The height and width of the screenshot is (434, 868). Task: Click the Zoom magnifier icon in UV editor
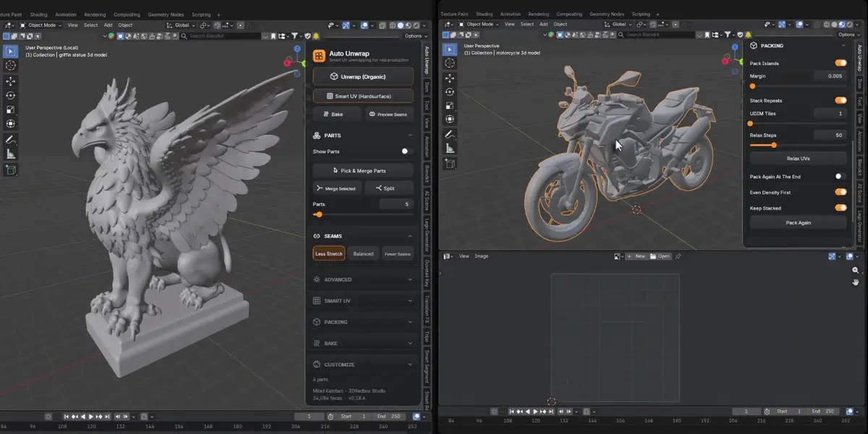pyautogui.click(x=856, y=270)
